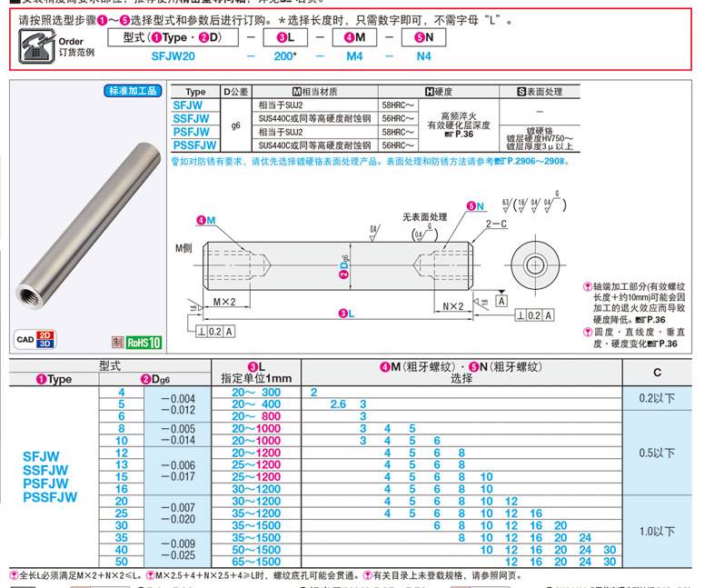Click the 标准加工品 blue label
Image resolution: width=724 pixels, height=588 pixels.
click(x=133, y=91)
